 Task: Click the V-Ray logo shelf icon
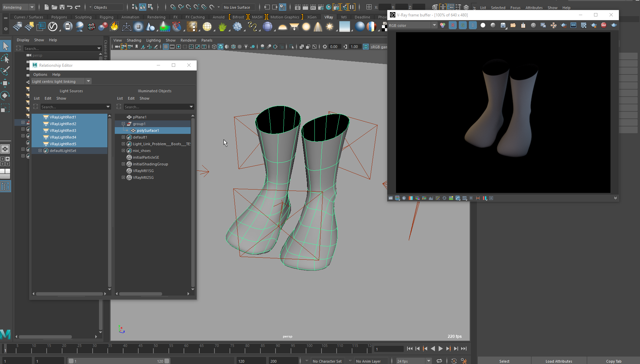(53, 27)
